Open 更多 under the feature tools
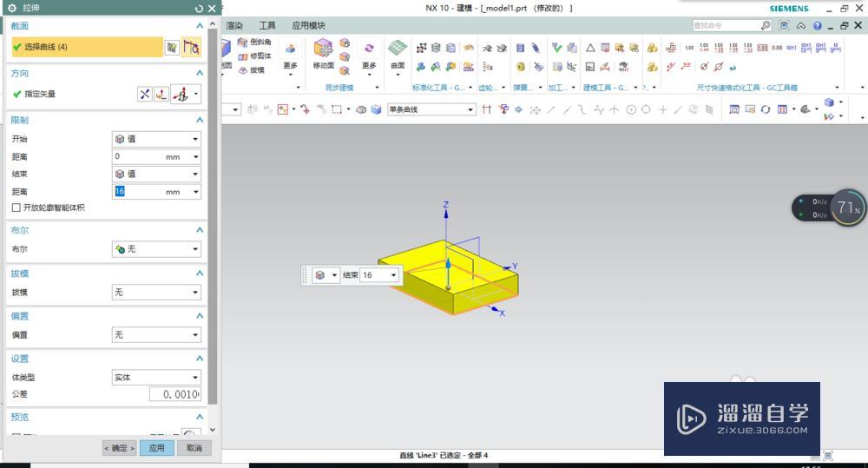The image size is (868, 468). point(290,57)
